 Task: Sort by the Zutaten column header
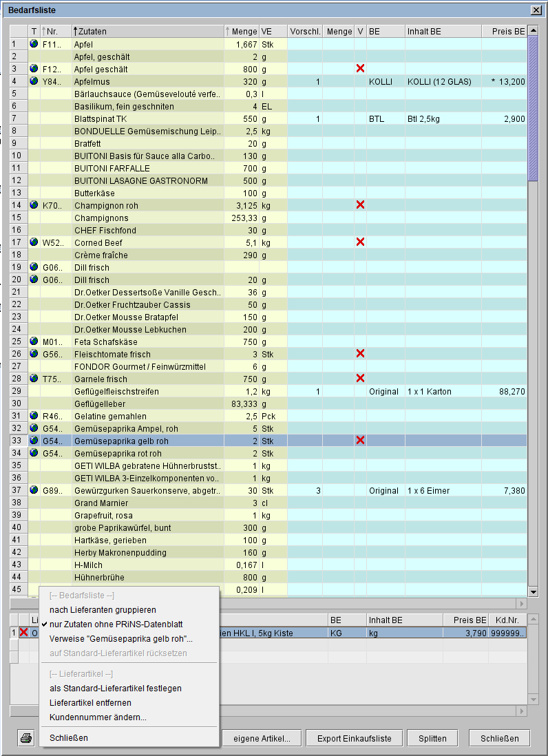click(x=148, y=32)
